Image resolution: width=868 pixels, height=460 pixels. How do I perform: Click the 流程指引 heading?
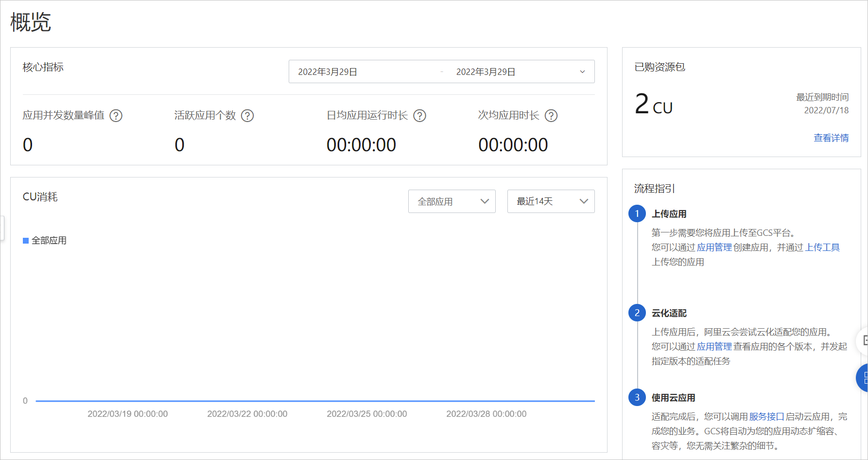click(x=654, y=189)
